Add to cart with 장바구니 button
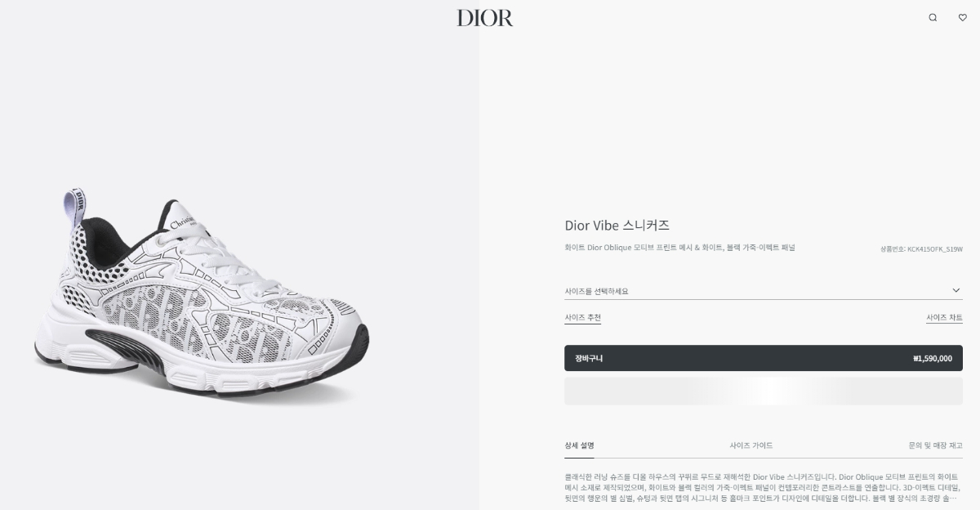980x510 pixels. tap(764, 358)
